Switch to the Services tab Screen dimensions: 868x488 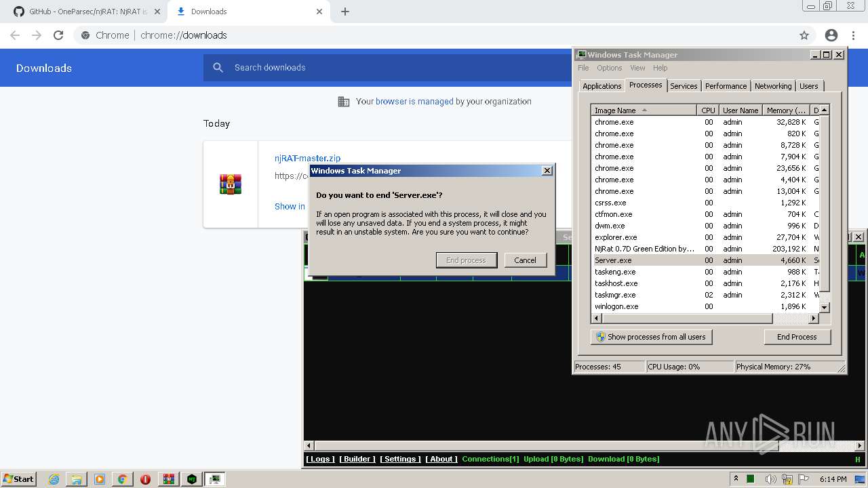click(684, 86)
